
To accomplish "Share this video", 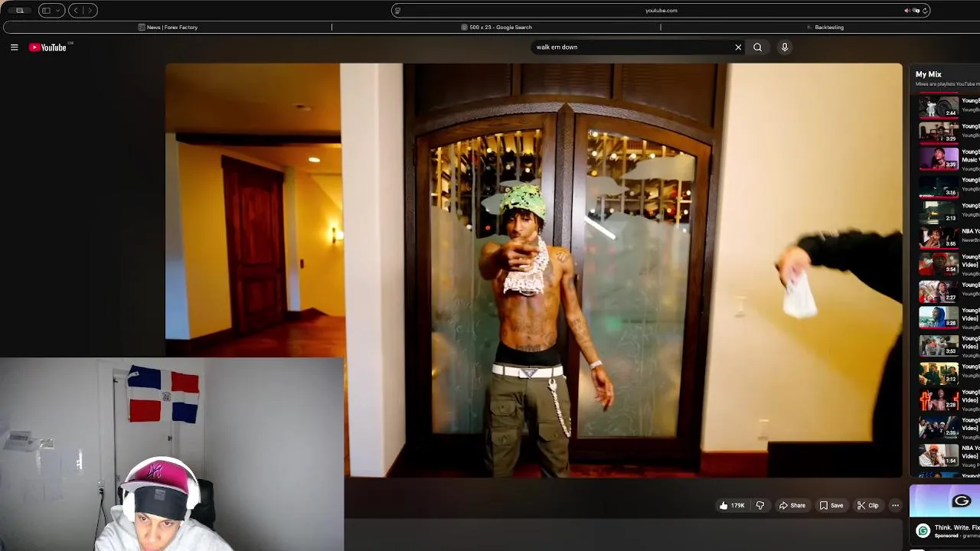I will [x=792, y=505].
